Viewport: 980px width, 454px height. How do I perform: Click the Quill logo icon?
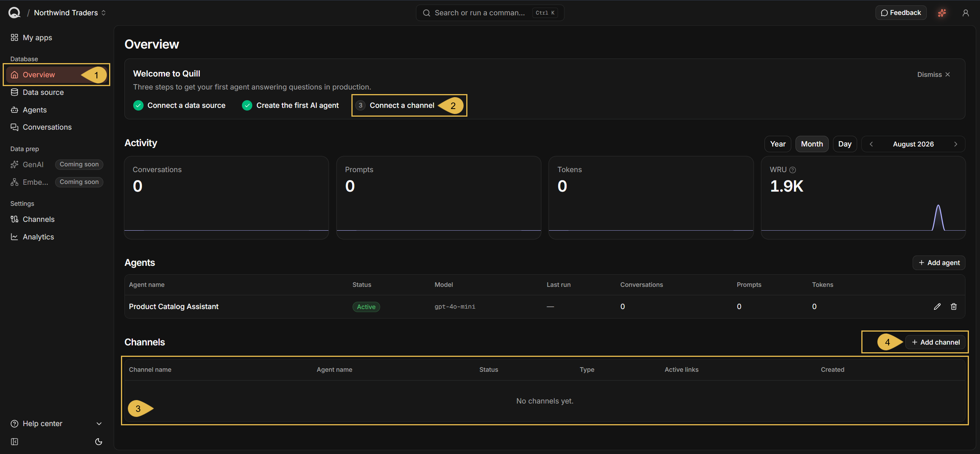(14, 13)
